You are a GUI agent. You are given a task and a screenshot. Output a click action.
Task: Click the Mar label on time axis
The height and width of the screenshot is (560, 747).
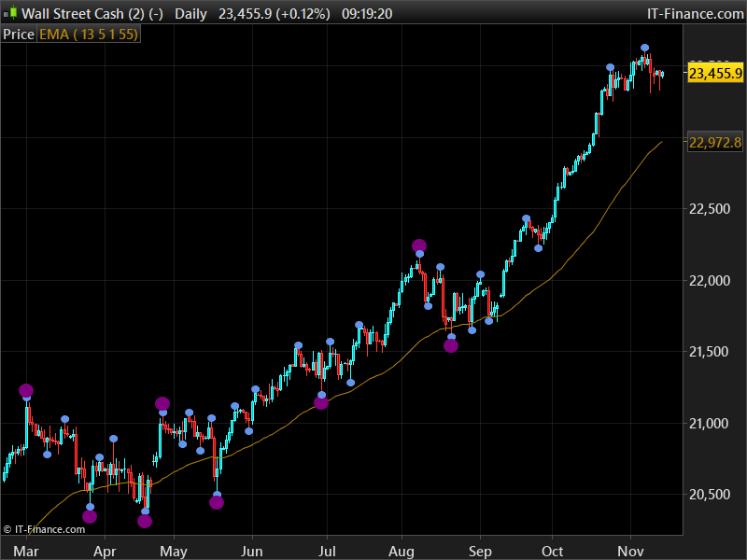[26, 551]
